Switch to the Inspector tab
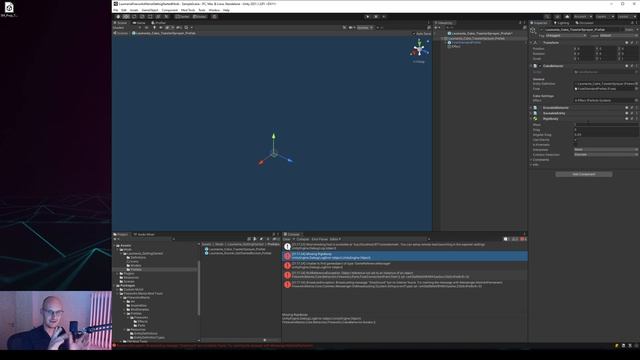This screenshot has height=360, width=640. click(x=540, y=23)
